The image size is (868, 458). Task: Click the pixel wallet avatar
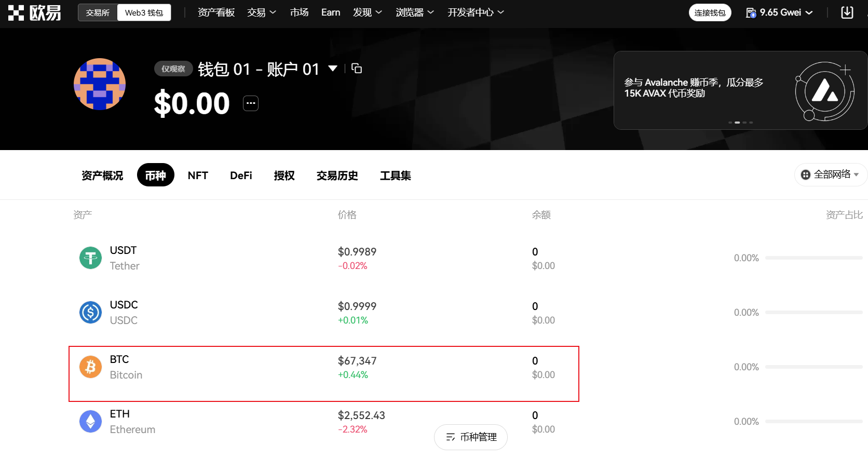tap(100, 84)
